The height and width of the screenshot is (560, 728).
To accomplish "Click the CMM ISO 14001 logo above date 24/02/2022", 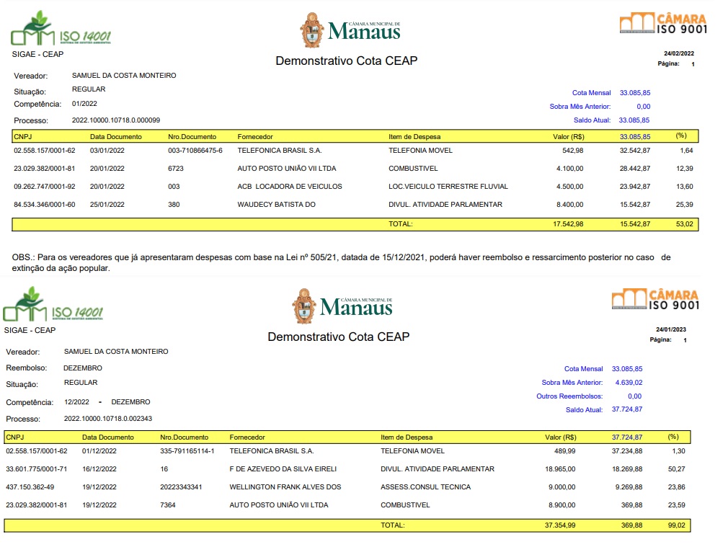I will point(61,28).
